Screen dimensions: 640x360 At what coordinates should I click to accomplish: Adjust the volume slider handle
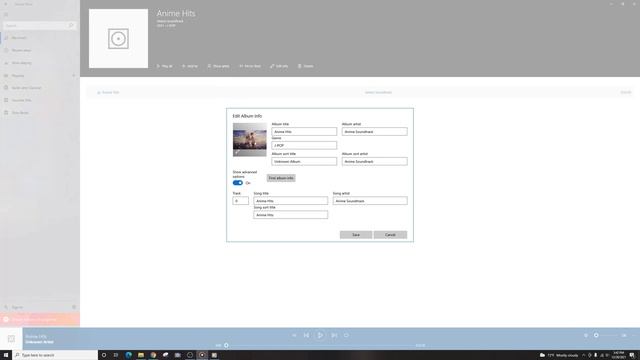(596, 335)
